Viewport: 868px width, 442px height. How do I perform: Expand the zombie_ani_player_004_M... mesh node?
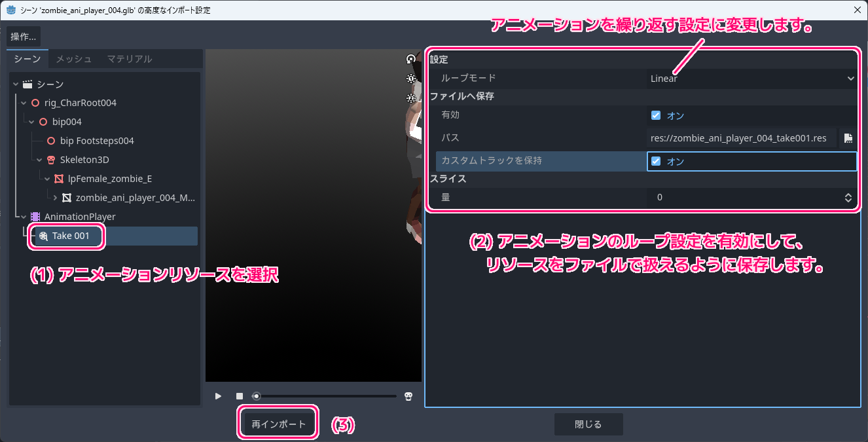click(x=56, y=198)
